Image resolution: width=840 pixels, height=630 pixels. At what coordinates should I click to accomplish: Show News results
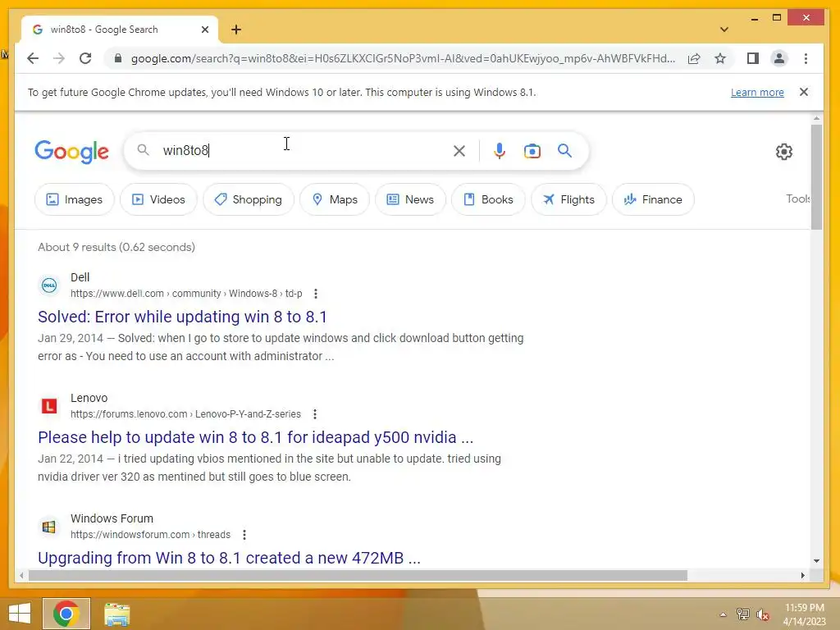coord(410,199)
